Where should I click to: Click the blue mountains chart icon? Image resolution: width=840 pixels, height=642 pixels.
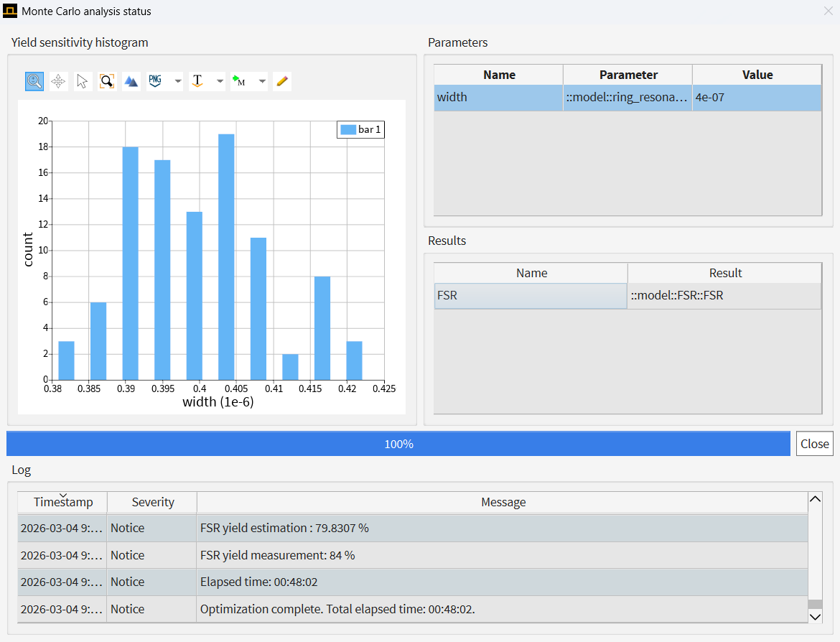(131, 81)
